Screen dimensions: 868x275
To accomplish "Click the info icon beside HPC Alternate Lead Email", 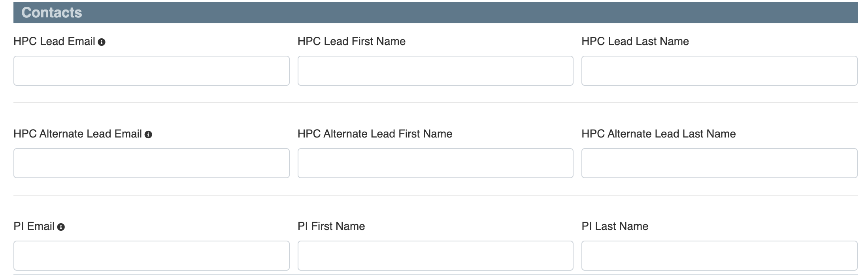I will pos(148,135).
